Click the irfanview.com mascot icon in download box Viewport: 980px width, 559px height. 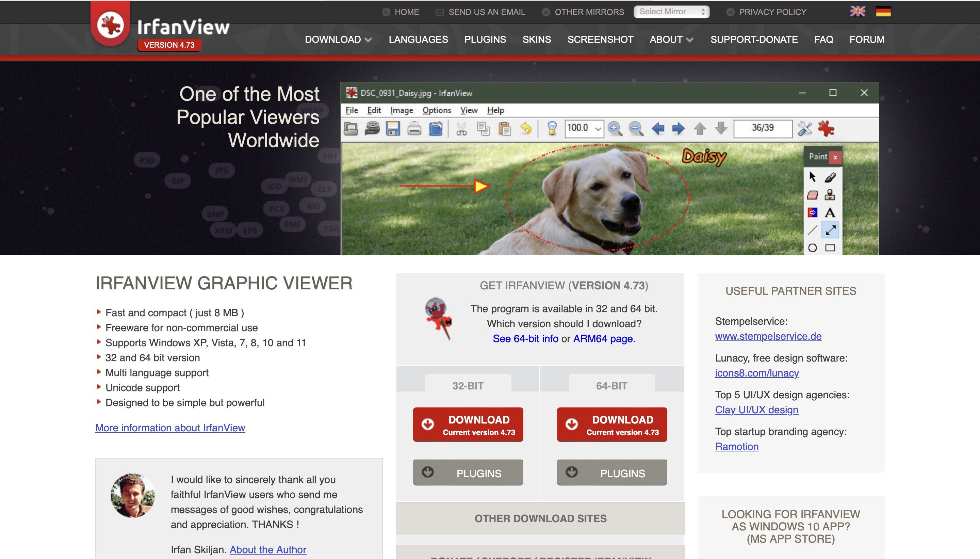coord(438,318)
